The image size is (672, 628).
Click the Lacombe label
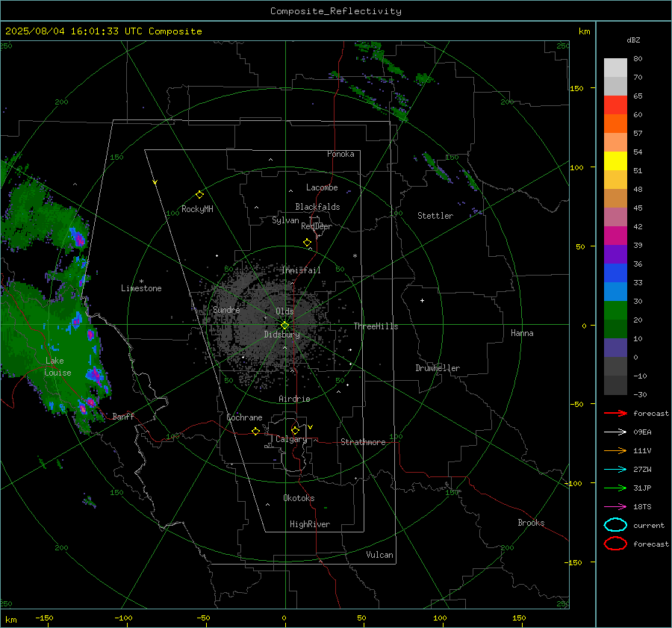[x=322, y=187]
